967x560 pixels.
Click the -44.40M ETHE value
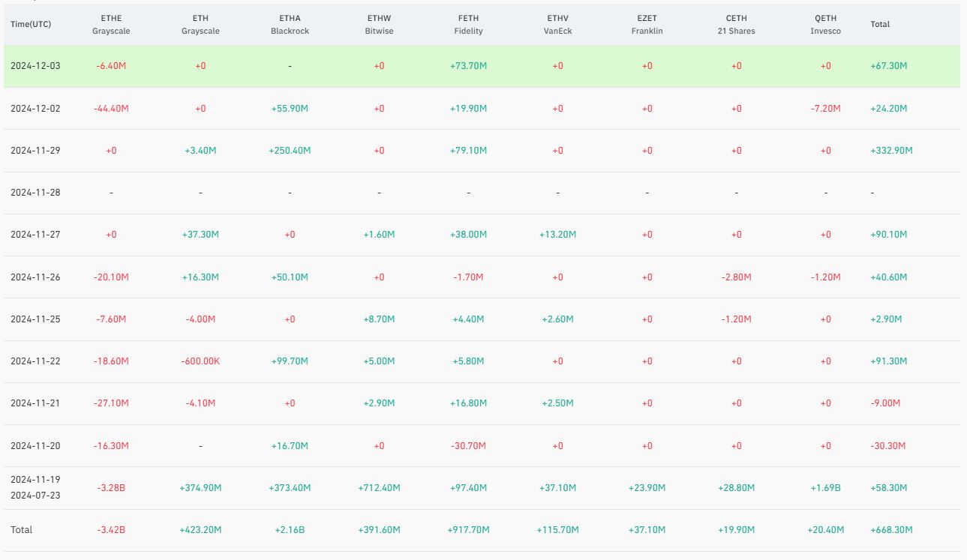click(111, 109)
